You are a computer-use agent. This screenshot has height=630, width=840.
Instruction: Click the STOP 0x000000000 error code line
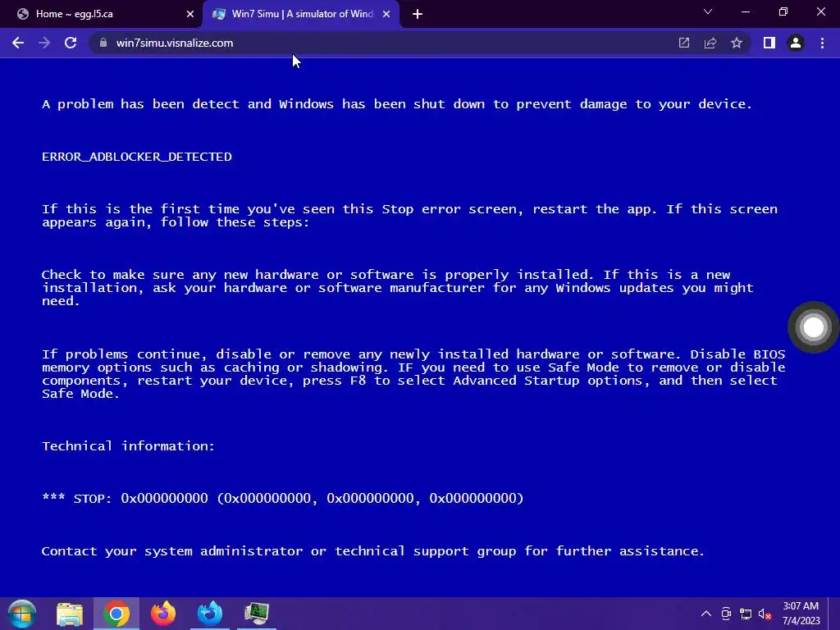click(282, 498)
